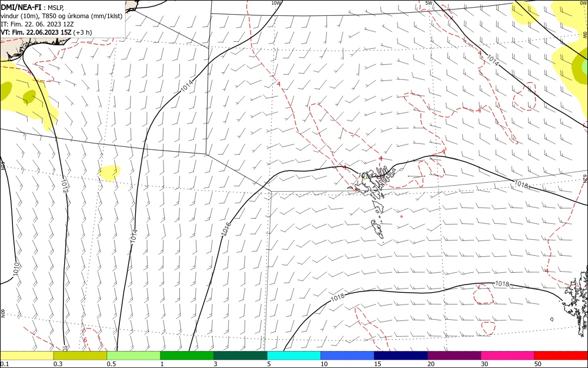Image resolution: width=588 pixels, height=368 pixels.
Task: Click the '5W' longitude label
Action: 429,3
